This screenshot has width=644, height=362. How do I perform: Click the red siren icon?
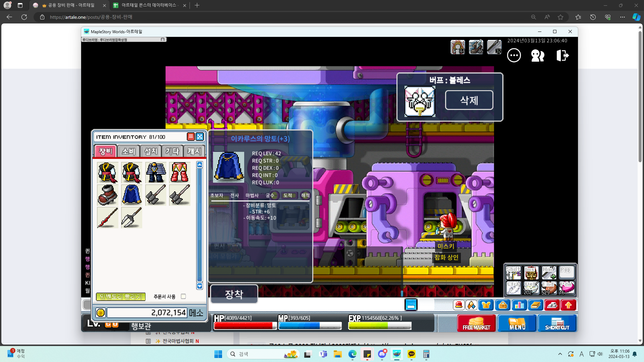click(x=459, y=305)
